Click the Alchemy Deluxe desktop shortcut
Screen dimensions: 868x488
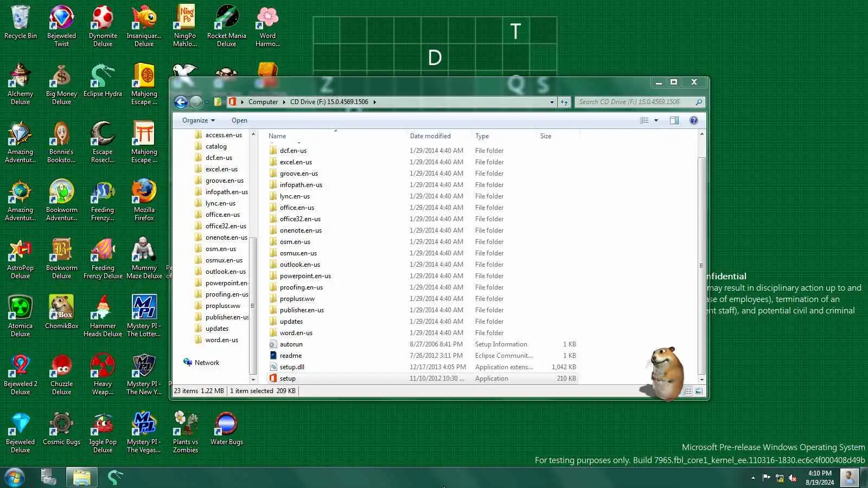(x=21, y=84)
